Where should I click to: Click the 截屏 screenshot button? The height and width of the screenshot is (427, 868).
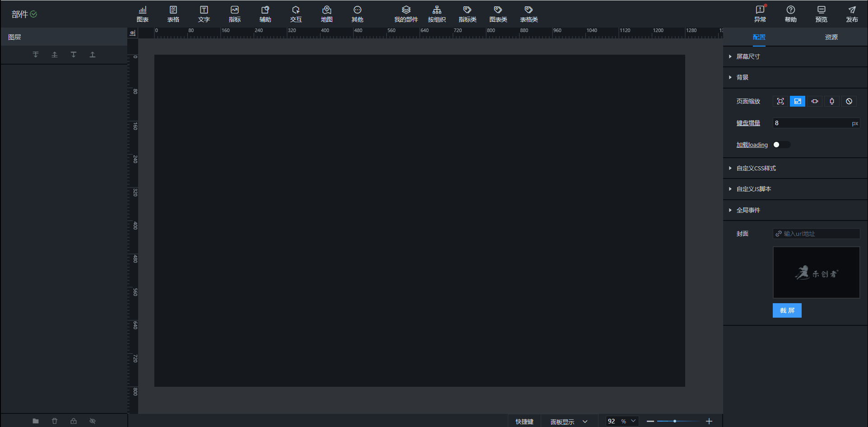tap(787, 310)
